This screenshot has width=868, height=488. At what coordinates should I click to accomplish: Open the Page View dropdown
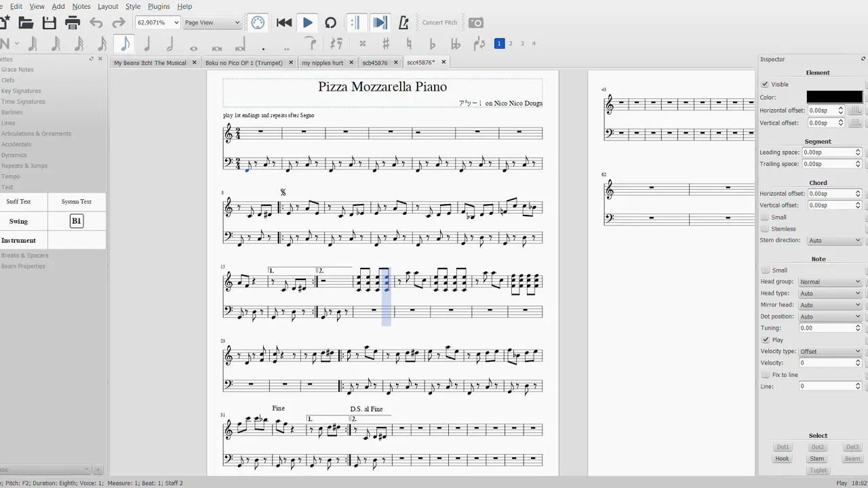click(212, 22)
